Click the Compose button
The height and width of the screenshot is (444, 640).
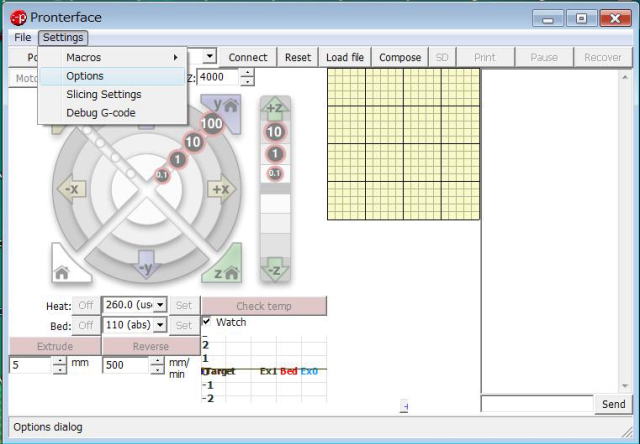[x=400, y=58]
